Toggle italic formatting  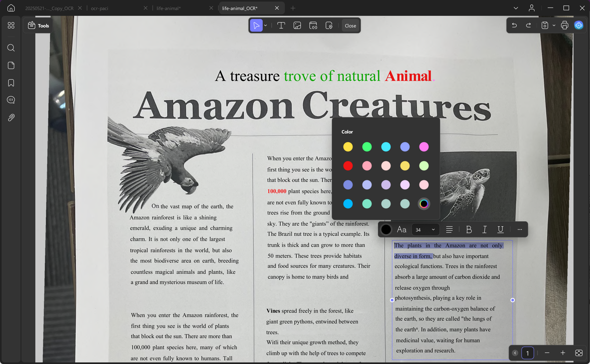[485, 229]
